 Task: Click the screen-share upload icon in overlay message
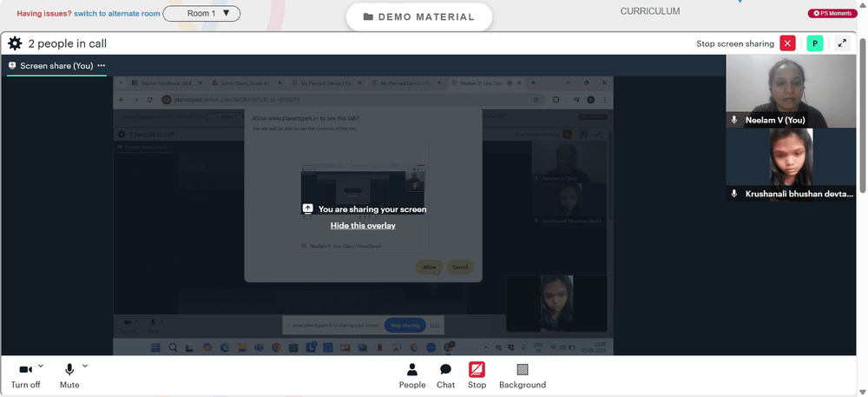click(x=308, y=208)
